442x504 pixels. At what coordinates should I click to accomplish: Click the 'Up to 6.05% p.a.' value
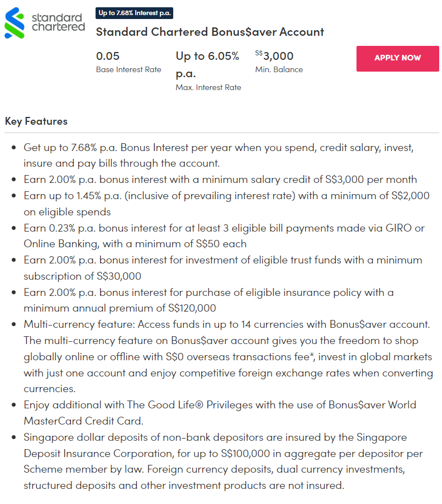pyautogui.click(x=207, y=64)
